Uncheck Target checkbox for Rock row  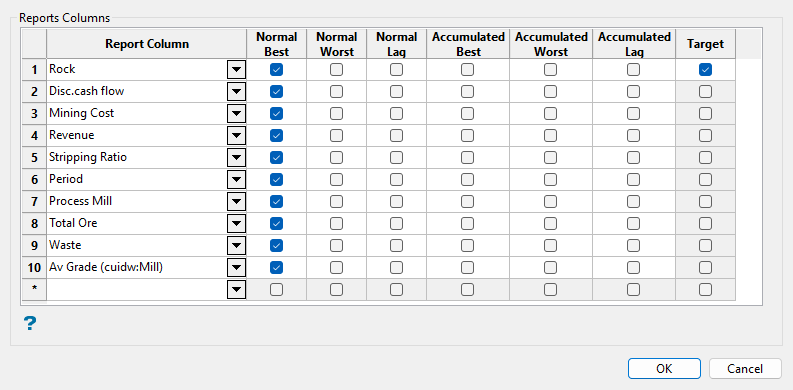(x=705, y=70)
